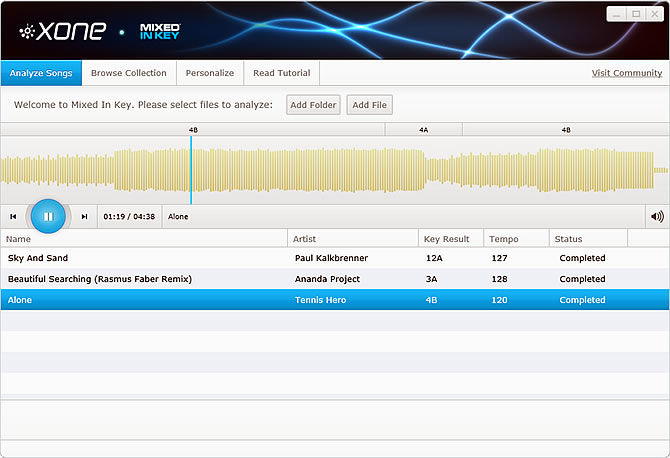670x458 pixels.
Task: Click the 4B key result in the Alone row
Action: click(432, 300)
